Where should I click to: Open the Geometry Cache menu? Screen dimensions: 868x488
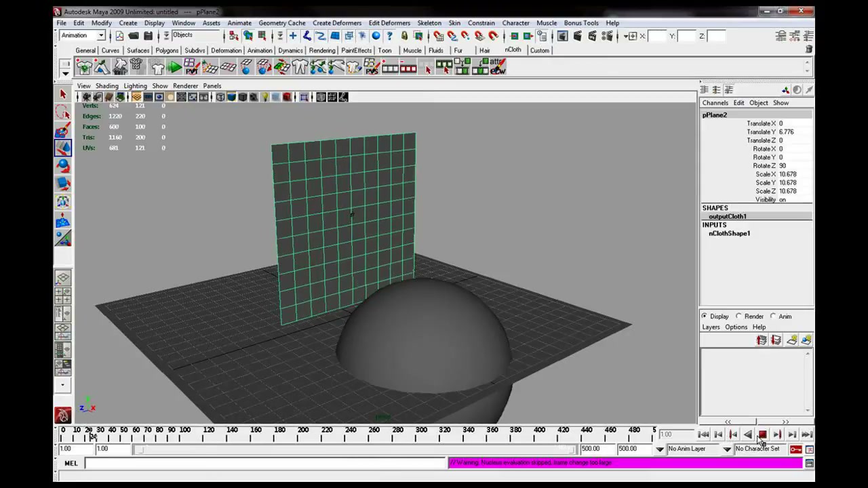click(x=281, y=23)
